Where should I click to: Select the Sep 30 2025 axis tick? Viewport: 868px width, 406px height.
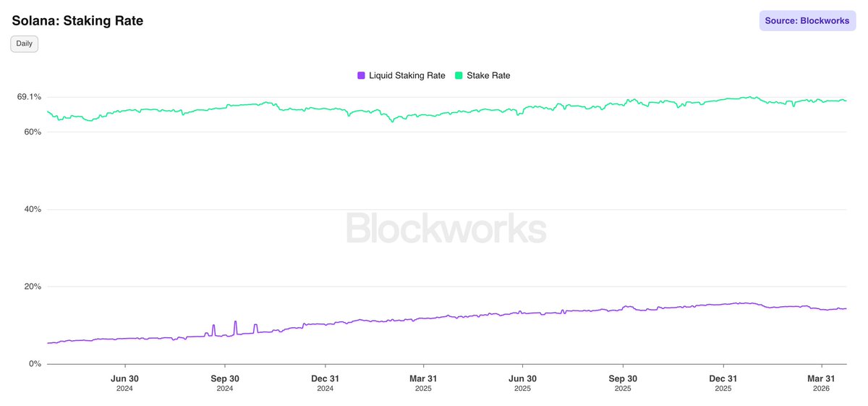623,382
